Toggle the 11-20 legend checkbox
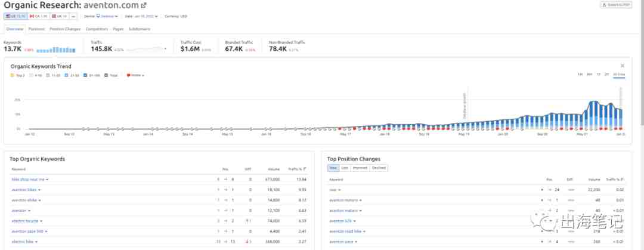 pyautogui.click(x=48, y=75)
